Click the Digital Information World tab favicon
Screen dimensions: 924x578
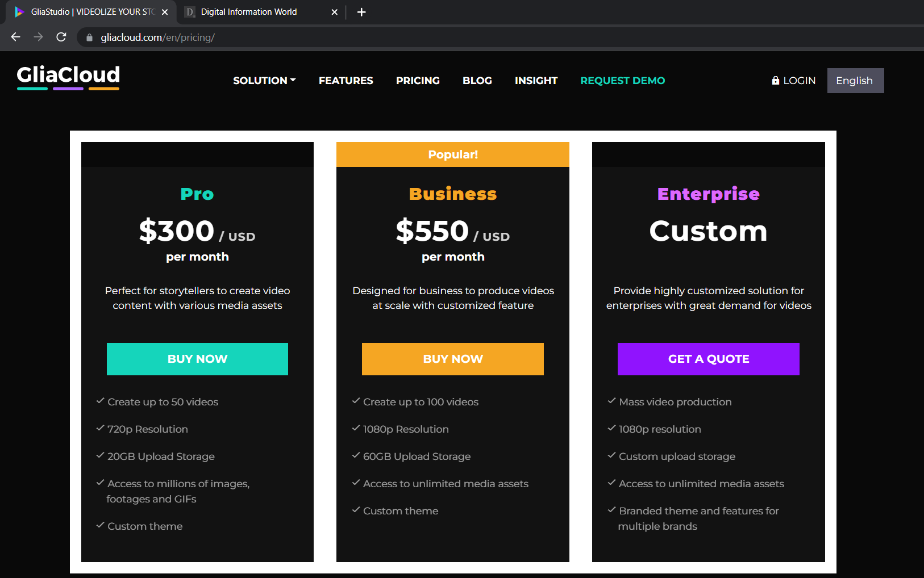point(190,12)
